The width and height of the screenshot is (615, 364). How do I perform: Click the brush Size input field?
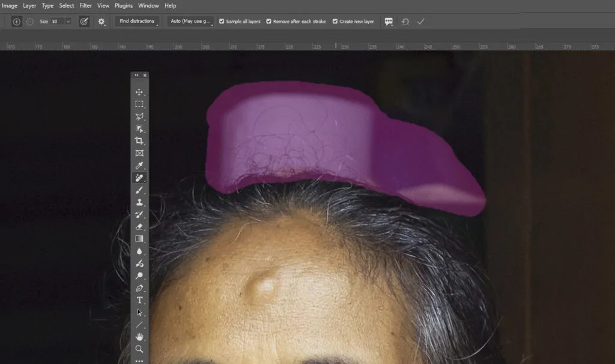[56, 22]
